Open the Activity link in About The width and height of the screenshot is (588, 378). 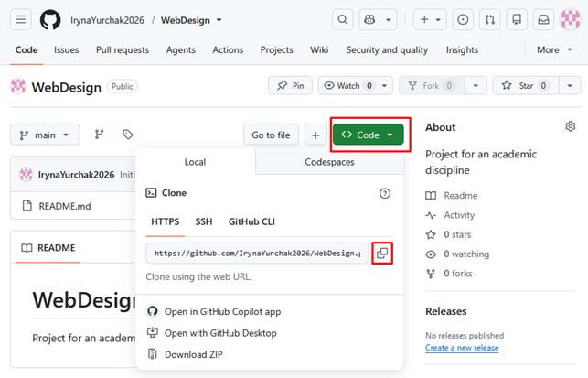(459, 215)
